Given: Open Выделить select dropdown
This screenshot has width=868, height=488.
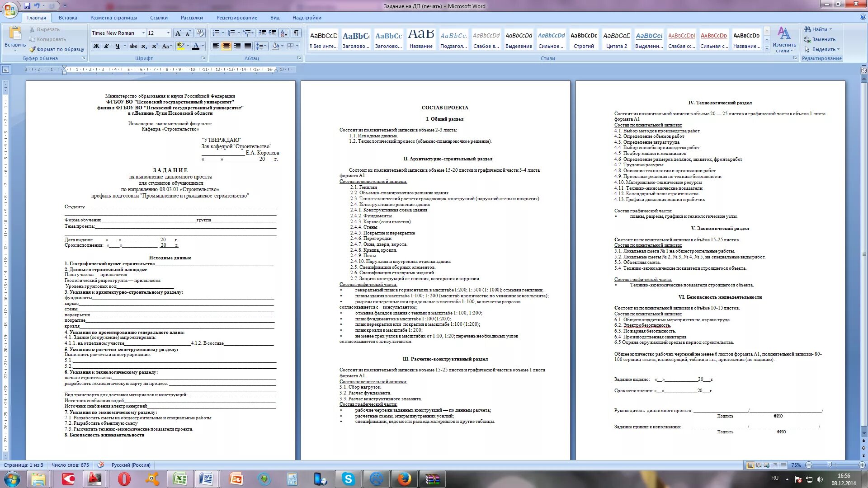Looking at the screenshot, I should click(x=821, y=49).
